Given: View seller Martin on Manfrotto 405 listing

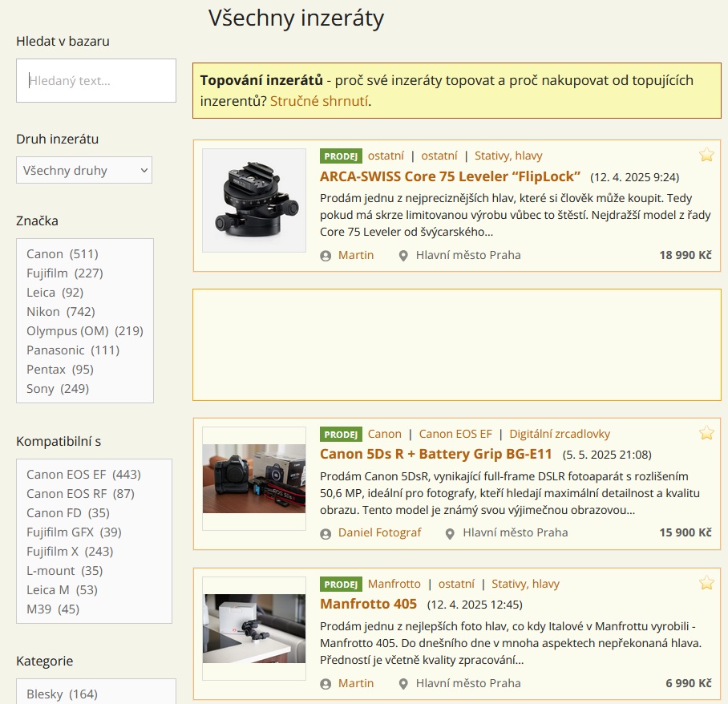Looking at the screenshot, I should 356,683.
